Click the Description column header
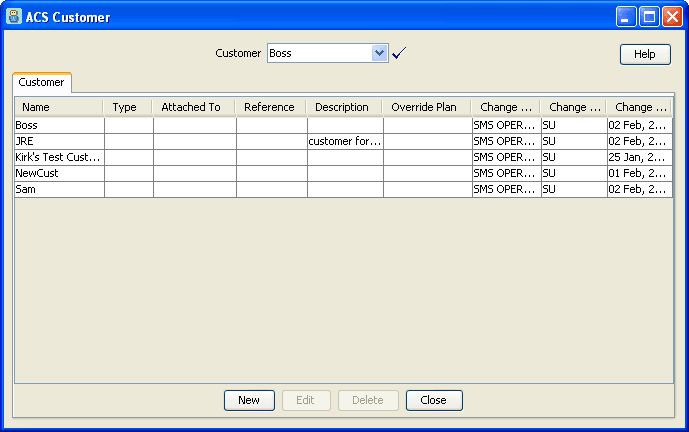The height and width of the screenshot is (432, 689). point(344,107)
